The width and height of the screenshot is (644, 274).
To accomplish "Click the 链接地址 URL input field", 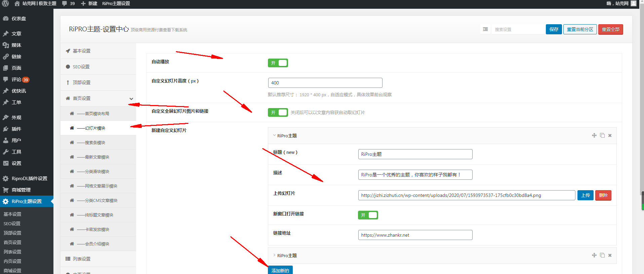I will 415,235.
